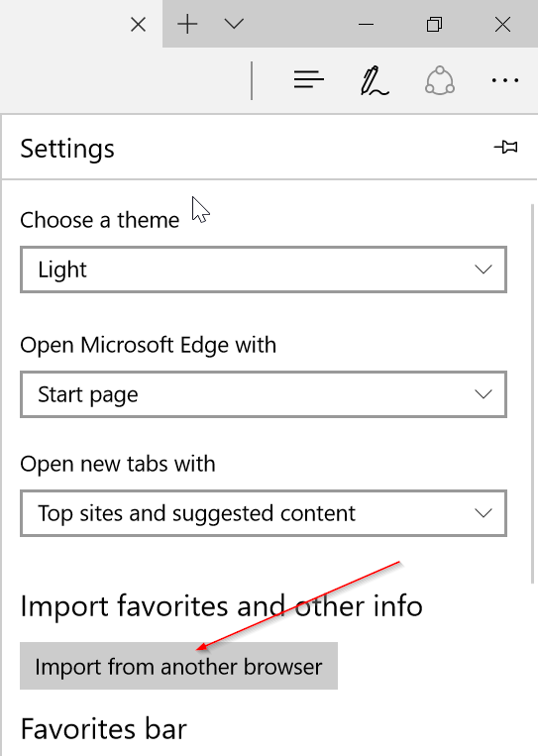Expand the Open Microsoft Edge with dropdown

pos(264,394)
